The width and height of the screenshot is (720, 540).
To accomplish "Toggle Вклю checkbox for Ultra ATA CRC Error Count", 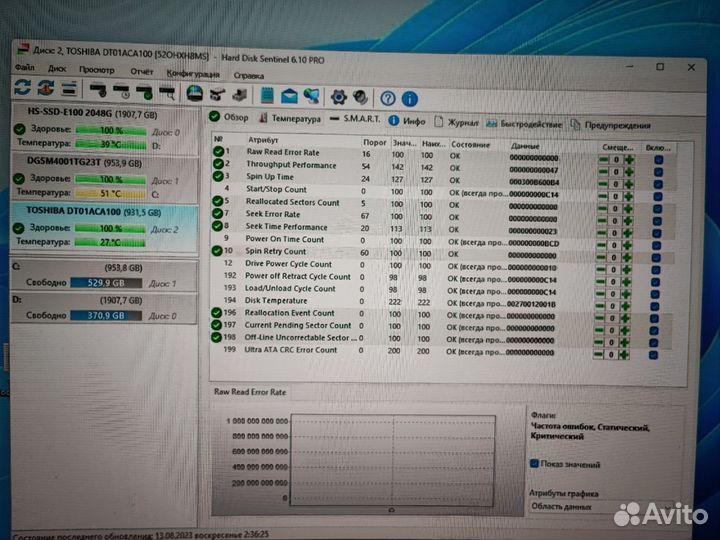I will tap(653, 354).
